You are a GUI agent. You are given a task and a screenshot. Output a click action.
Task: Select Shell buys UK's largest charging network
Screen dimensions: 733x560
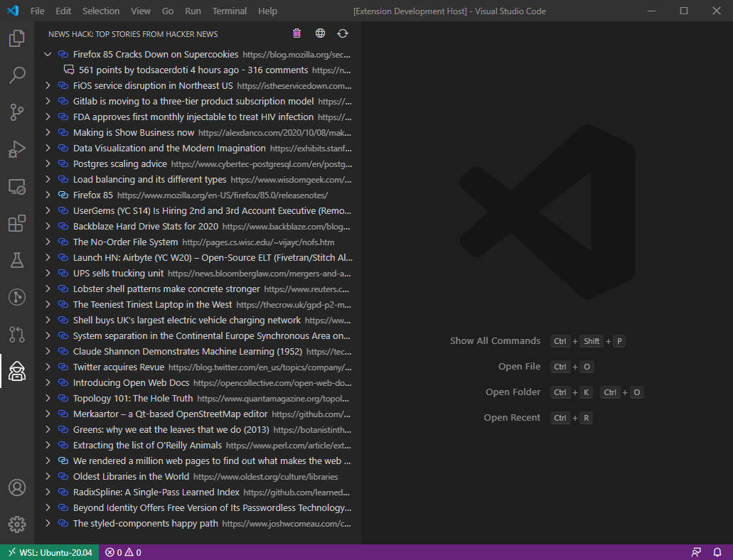(197, 321)
